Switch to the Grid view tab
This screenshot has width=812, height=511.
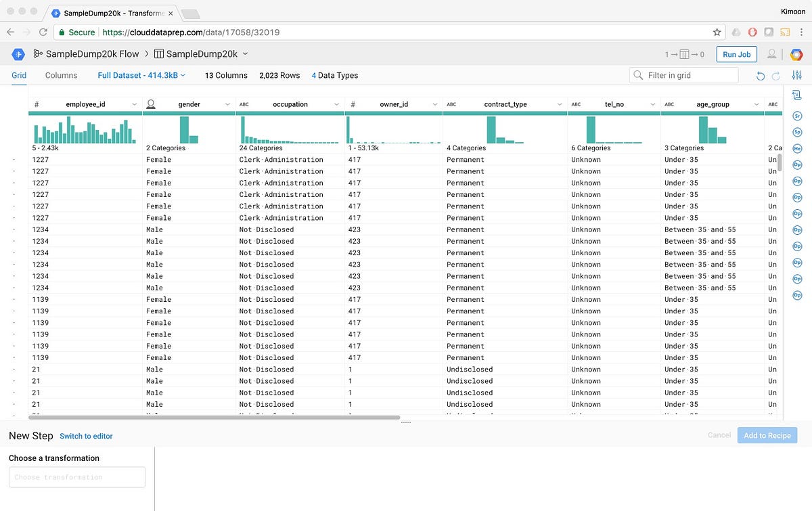19,75
